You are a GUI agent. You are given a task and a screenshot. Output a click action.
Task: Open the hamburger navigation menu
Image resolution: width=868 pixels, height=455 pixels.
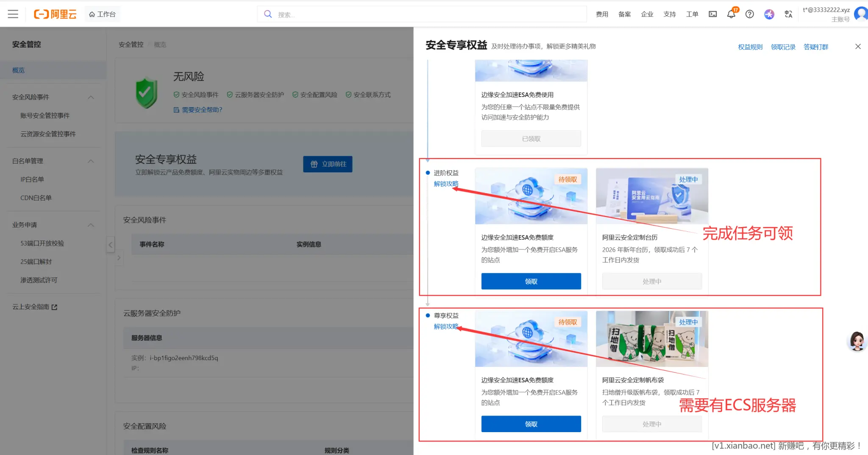click(13, 14)
